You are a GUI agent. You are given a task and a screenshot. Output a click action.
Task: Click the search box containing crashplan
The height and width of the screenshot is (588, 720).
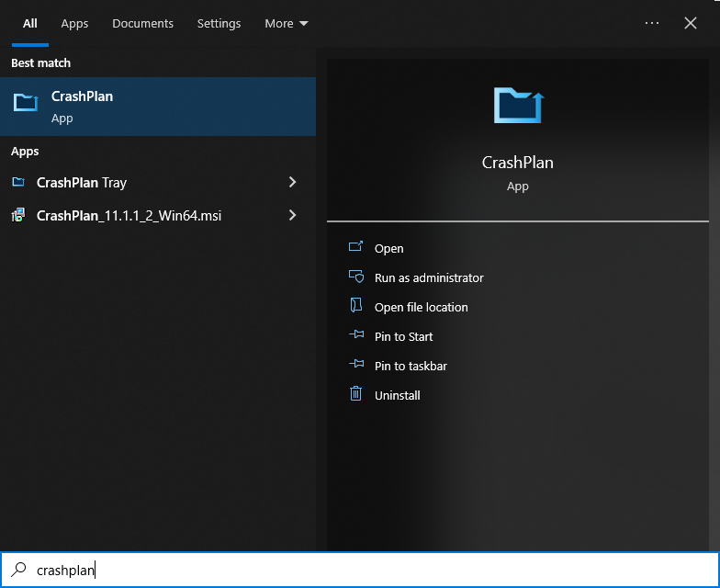point(360,570)
